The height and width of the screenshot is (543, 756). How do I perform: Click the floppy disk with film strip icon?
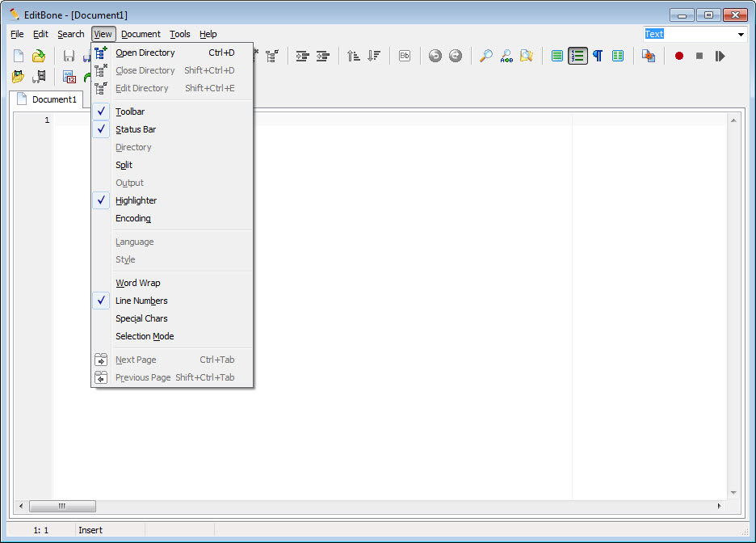[39, 76]
